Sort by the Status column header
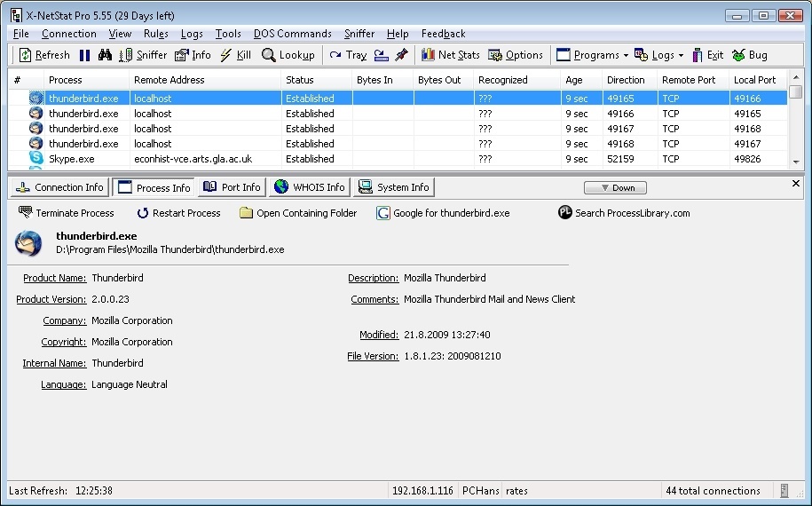The height and width of the screenshot is (506, 812). (x=317, y=80)
